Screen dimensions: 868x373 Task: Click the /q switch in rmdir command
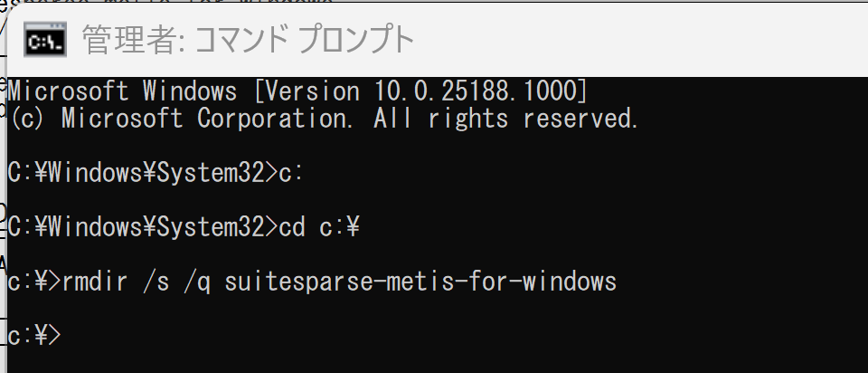click(196, 282)
